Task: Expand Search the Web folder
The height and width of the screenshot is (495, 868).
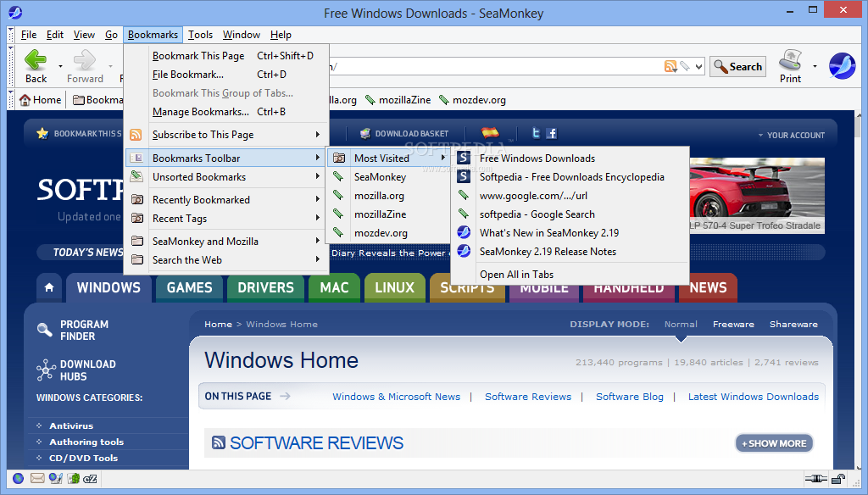Action: (227, 260)
